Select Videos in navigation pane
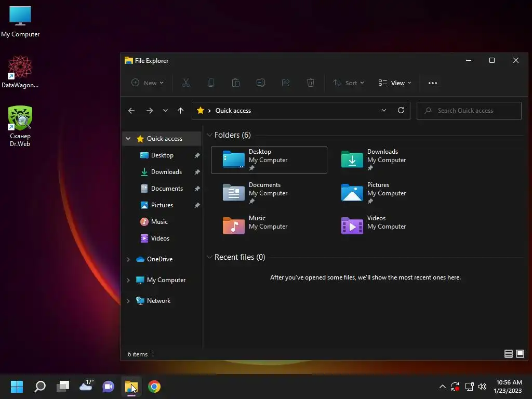 click(160, 238)
